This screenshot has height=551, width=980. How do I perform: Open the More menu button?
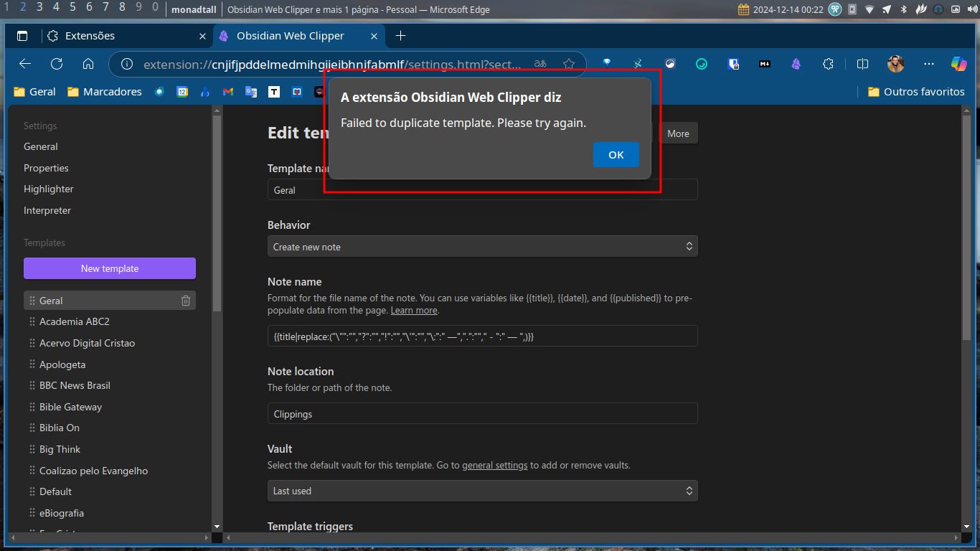[x=678, y=133]
